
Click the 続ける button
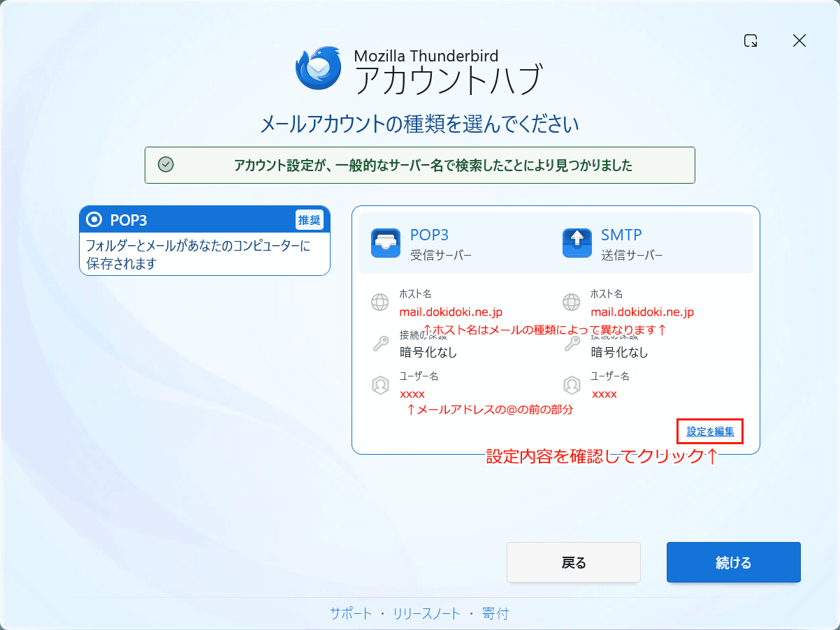coord(734,562)
